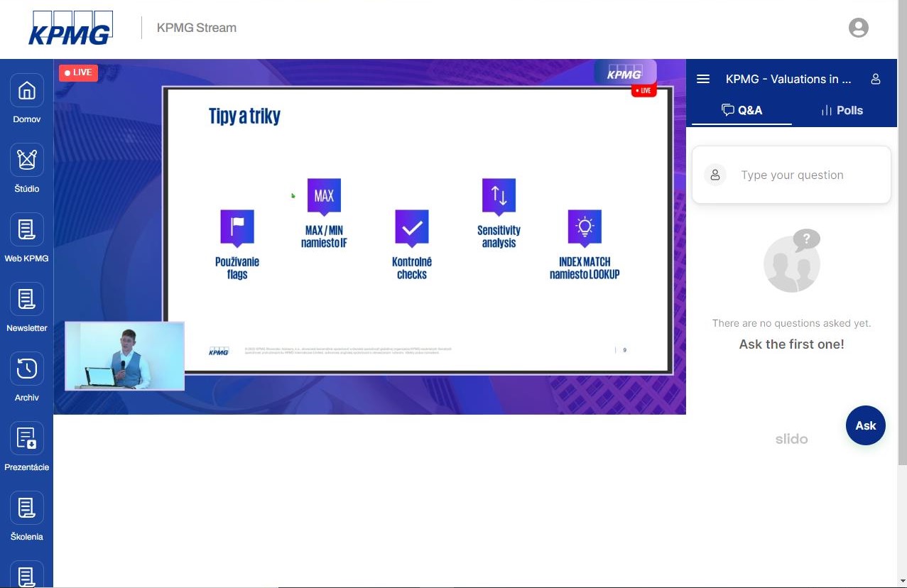Click the avatar icon in question box
Viewport: 907px width, 588px height.
[715, 175]
